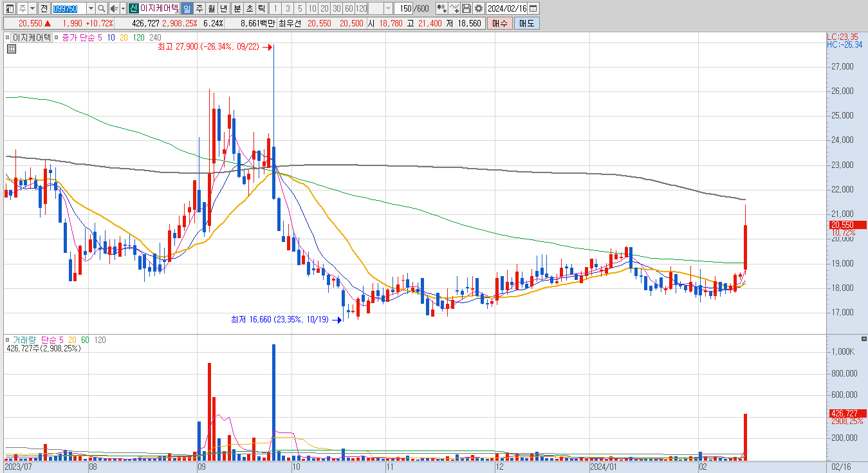Toggle the square before 거래량 volume legend
Image resolution: width=868 pixels, height=473 pixels.
tap(8, 340)
